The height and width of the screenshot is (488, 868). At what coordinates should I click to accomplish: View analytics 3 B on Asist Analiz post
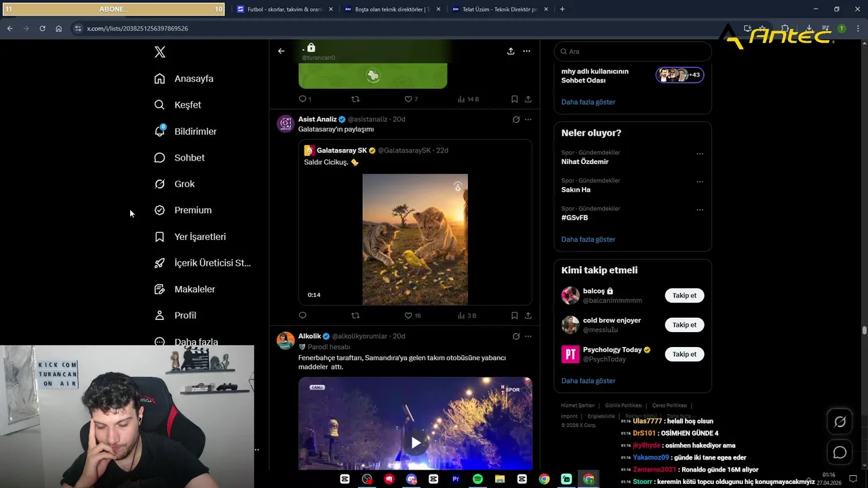tap(467, 316)
